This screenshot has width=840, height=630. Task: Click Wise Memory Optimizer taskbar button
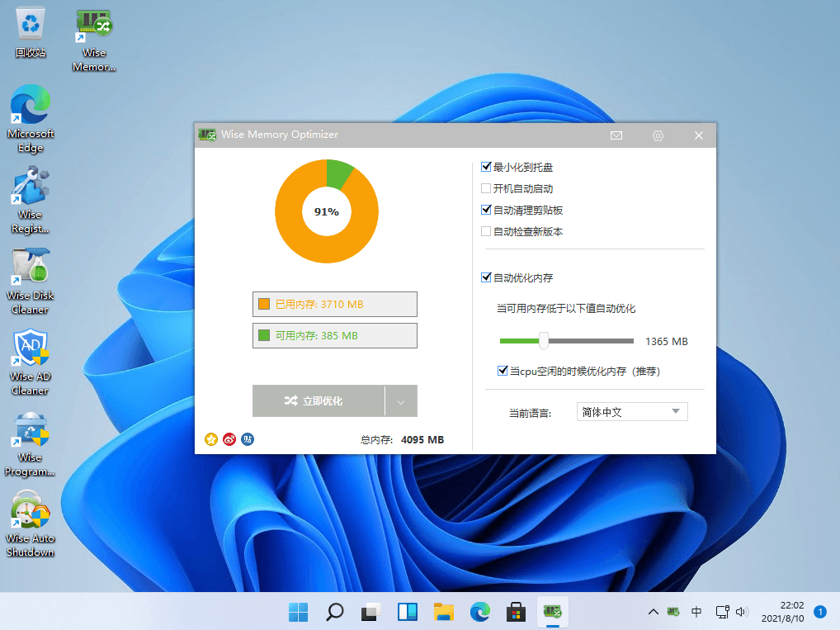pyautogui.click(x=552, y=612)
